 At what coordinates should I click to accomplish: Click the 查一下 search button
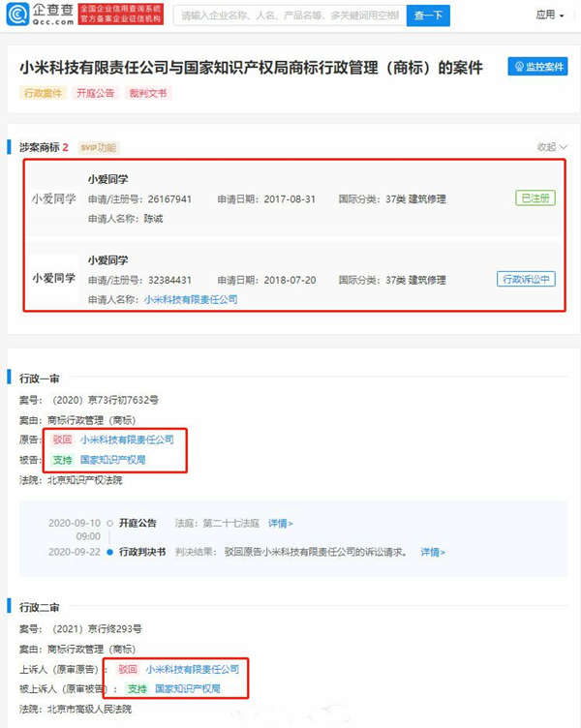click(x=428, y=15)
